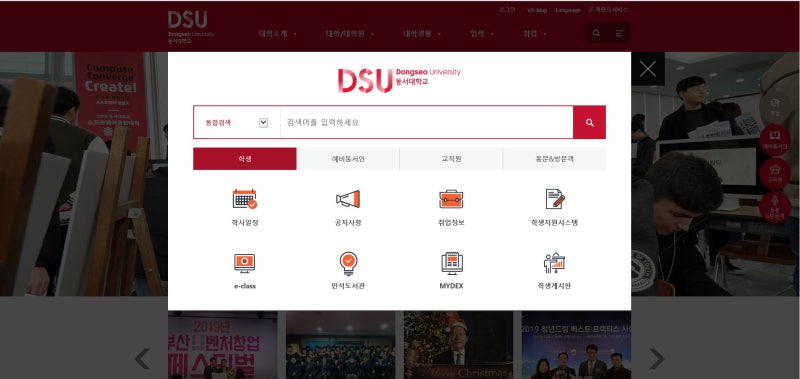Screen dimensions: 800x379
Task: Open the 학생지원시스템 document icon
Action: [x=555, y=199]
